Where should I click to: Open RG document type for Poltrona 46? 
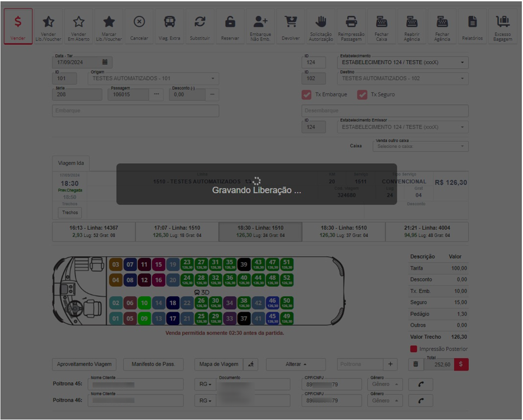(x=205, y=401)
